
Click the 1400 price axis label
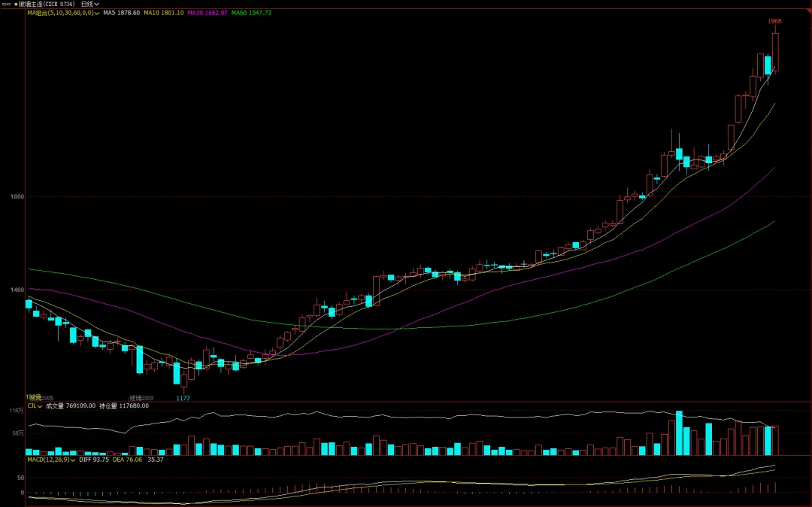coord(17,290)
